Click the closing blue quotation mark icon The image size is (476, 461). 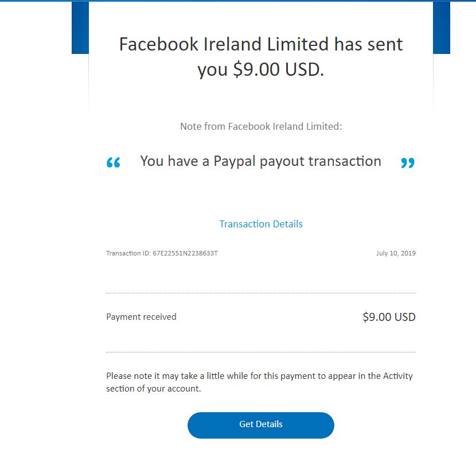[407, 163]
